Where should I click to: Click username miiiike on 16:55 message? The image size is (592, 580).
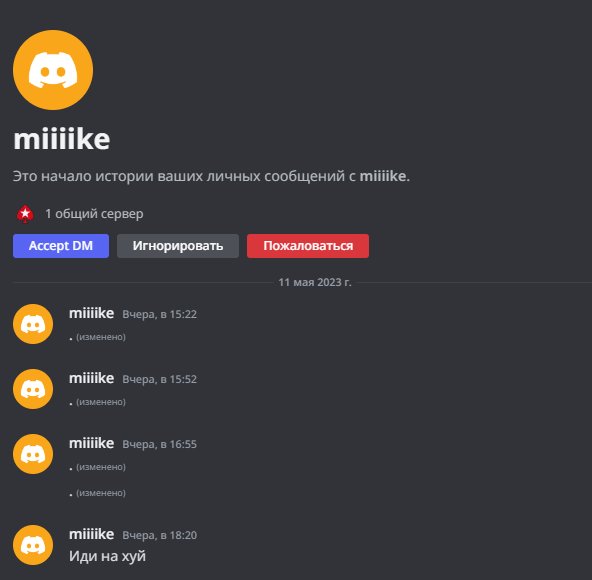[91, 443]
